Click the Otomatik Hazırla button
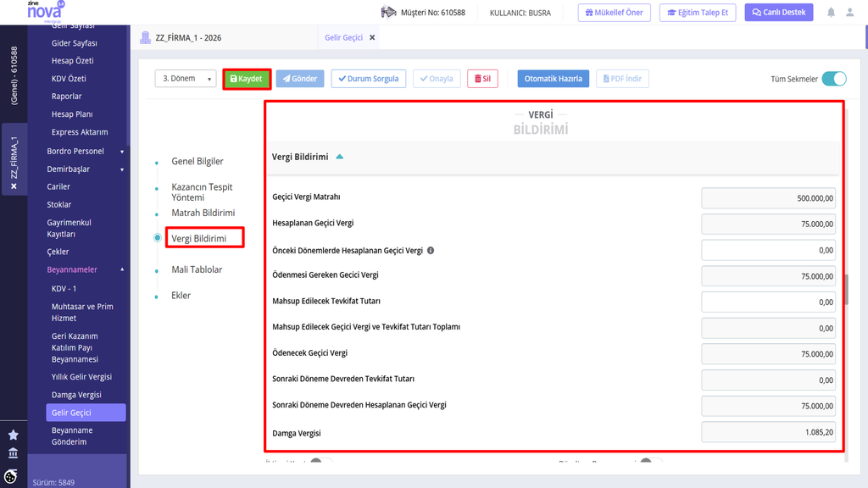This screenshot has height=488, width=868. (553, 79)
